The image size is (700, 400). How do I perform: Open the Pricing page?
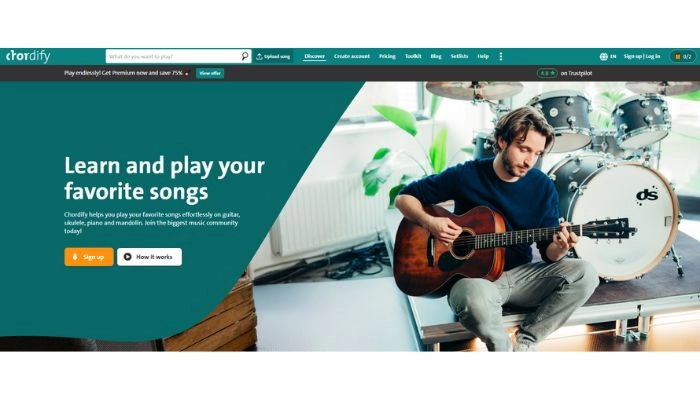387,56
